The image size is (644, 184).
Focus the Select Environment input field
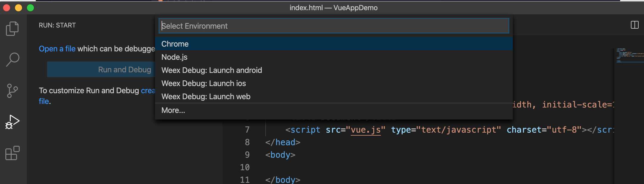[x=334, y=26]
